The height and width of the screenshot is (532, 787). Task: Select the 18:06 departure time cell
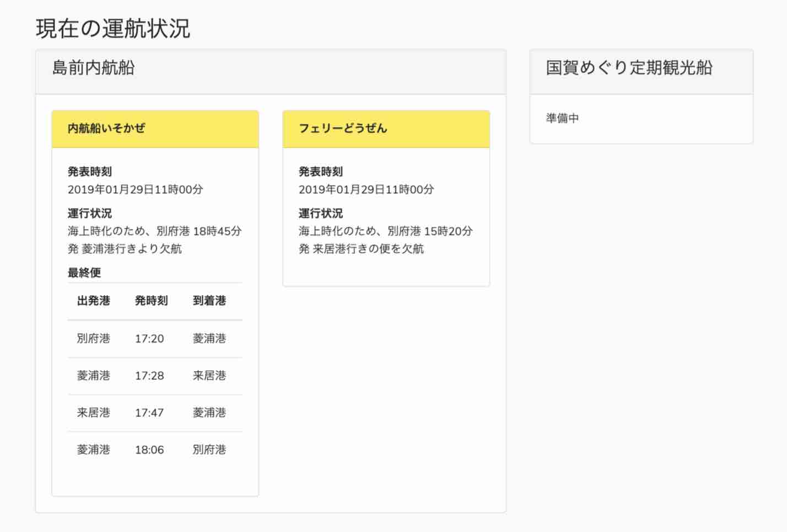(149, 450)
